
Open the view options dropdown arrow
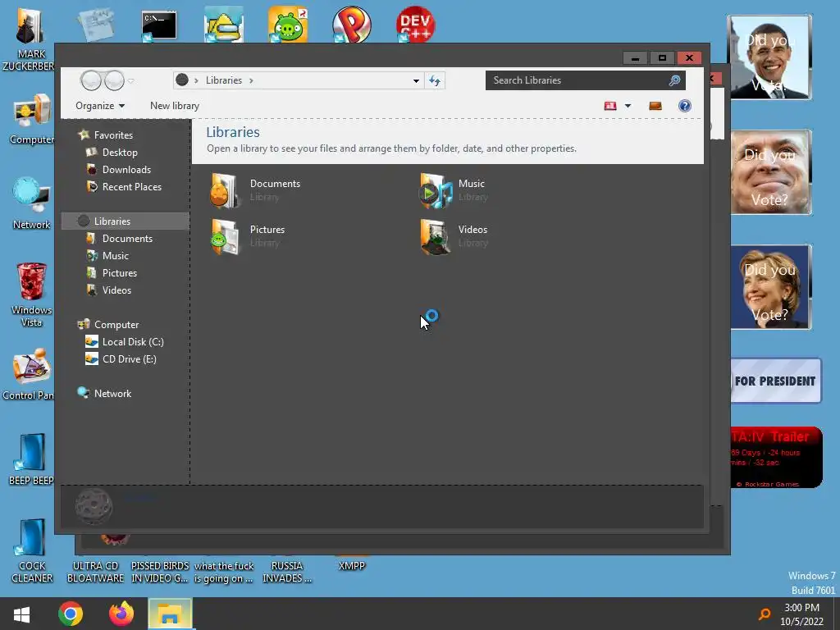coord(628,106)
